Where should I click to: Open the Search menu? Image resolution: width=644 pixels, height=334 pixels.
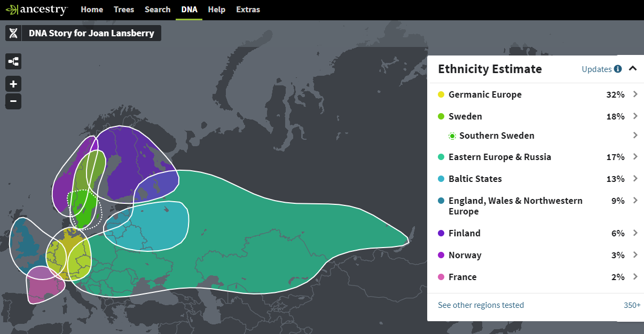(x=158, y=10)
